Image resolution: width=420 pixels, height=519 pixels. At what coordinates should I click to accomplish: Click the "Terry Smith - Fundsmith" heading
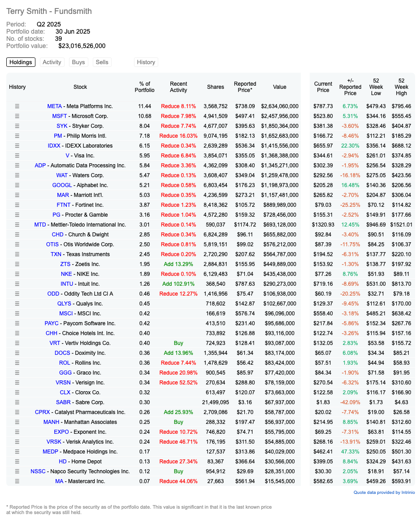point(49,11)
